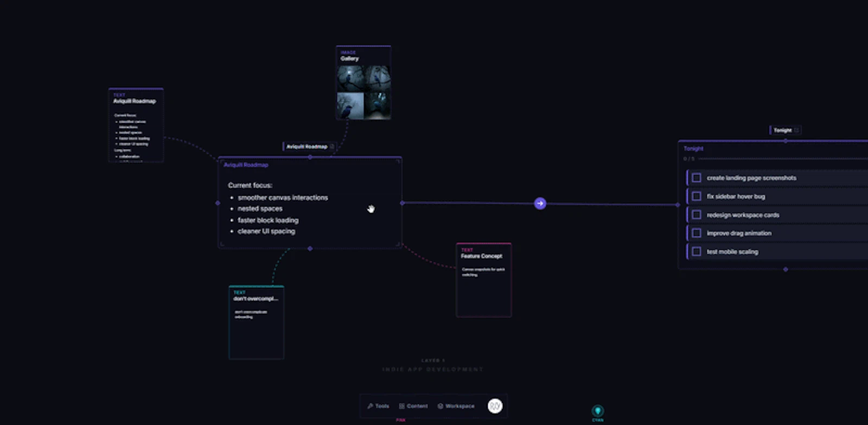
Task: Check 'redesign workspace cards' task
Action: pos(697,215)
